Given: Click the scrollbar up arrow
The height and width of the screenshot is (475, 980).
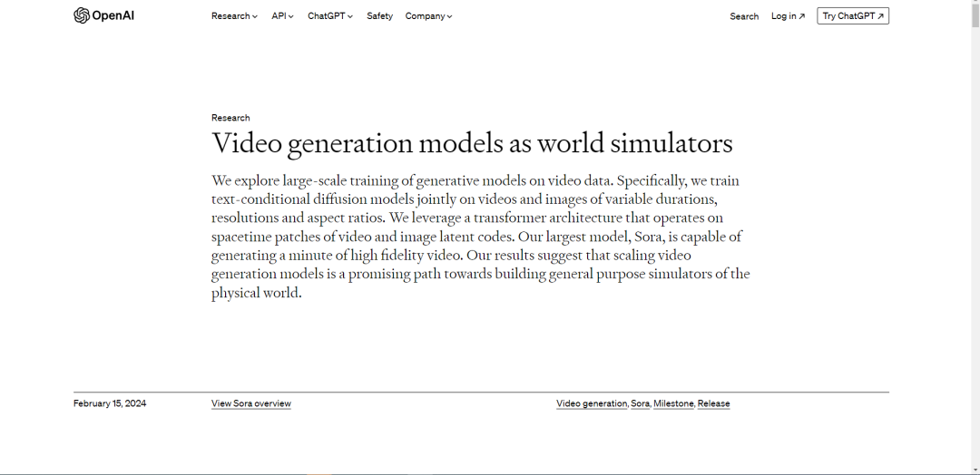Looking at the screenshot, I should (975, 2).
